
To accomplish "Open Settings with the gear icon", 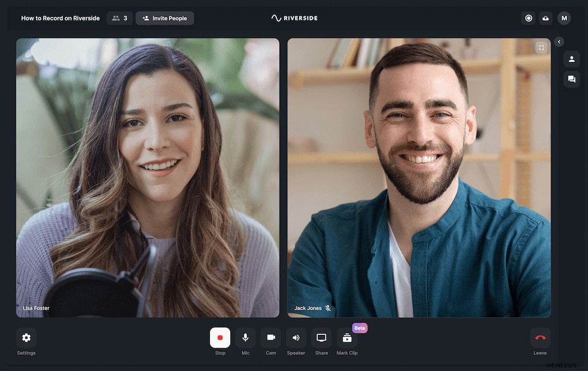I will coord(26,338).
